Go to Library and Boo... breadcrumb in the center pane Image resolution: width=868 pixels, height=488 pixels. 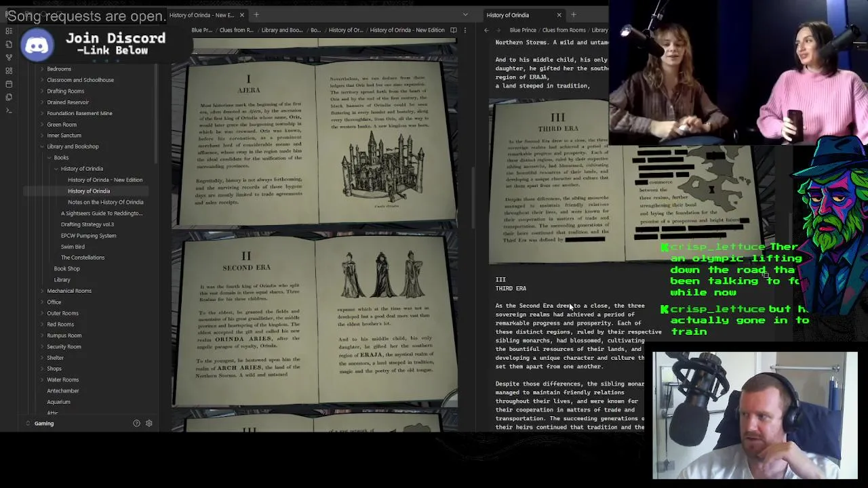(282, 30)
